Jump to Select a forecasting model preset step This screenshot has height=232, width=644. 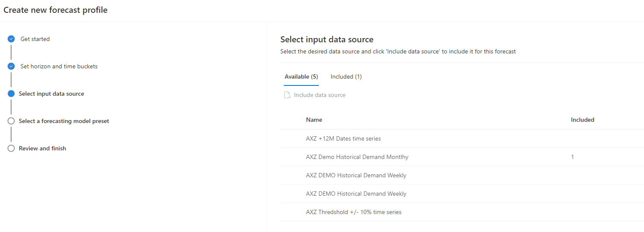tap(64, 121)
